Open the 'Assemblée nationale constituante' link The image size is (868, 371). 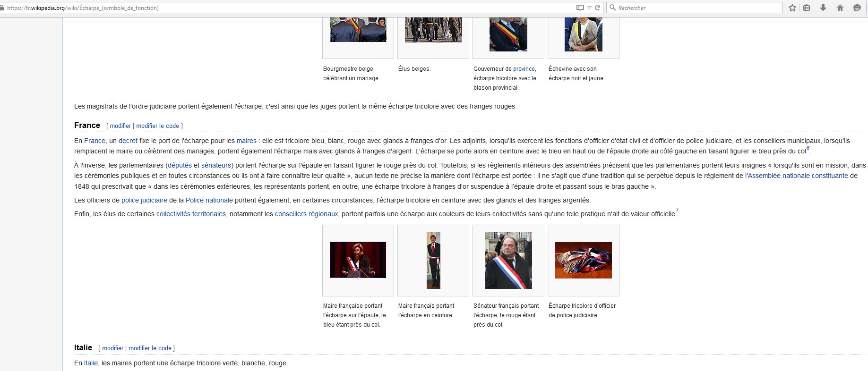(x=798, y=176)
